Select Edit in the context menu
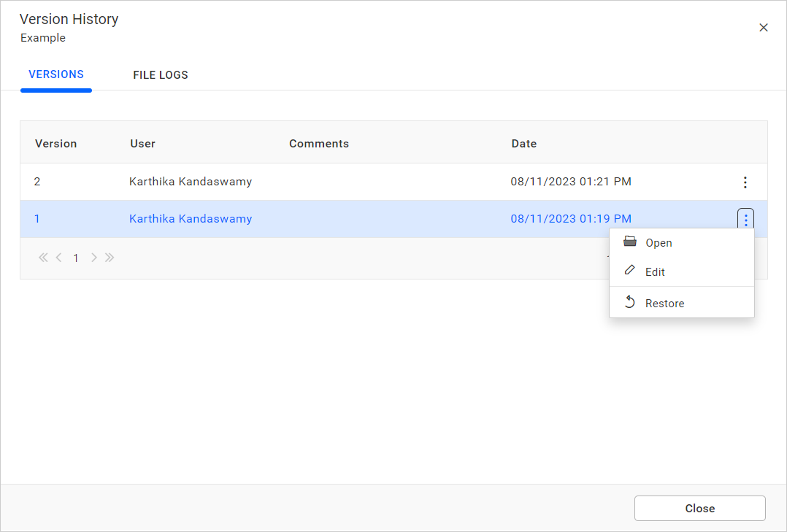Image resolution: width=787 pixels, height=532 pixels. pos(655,272)
